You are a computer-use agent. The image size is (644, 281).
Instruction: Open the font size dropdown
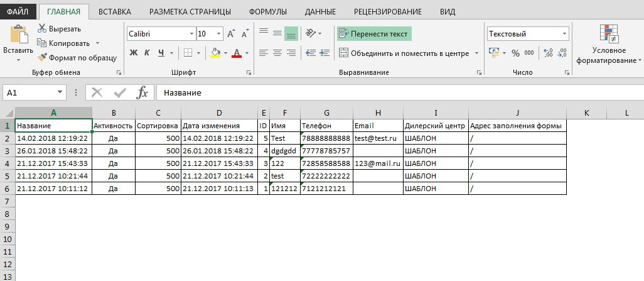219,34
